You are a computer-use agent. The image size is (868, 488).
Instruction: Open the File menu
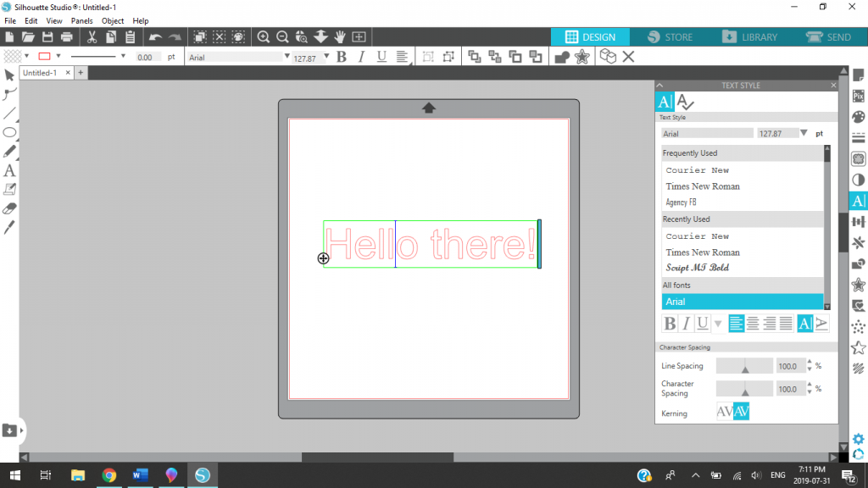[10, 21]
